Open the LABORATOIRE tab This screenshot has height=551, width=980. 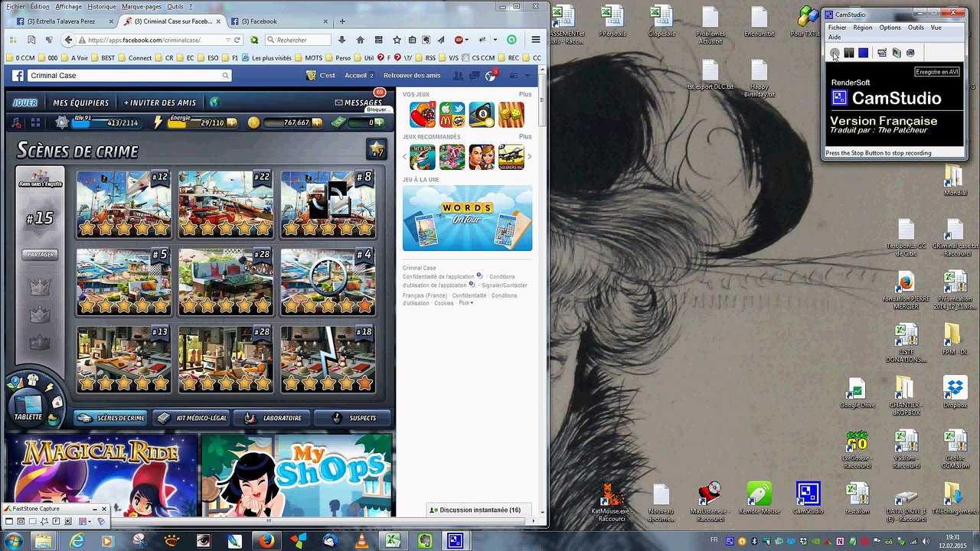pos(273,419)
